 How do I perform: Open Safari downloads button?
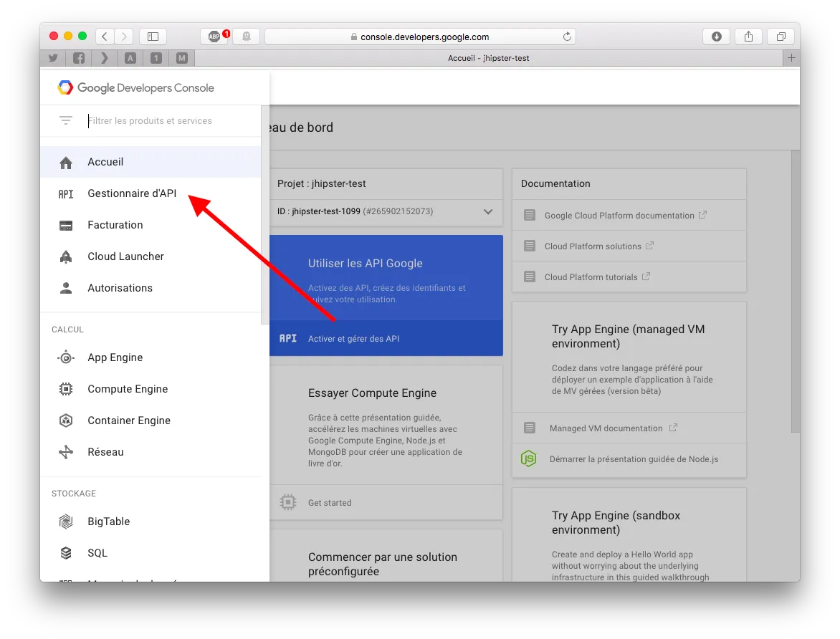point(716,37)
